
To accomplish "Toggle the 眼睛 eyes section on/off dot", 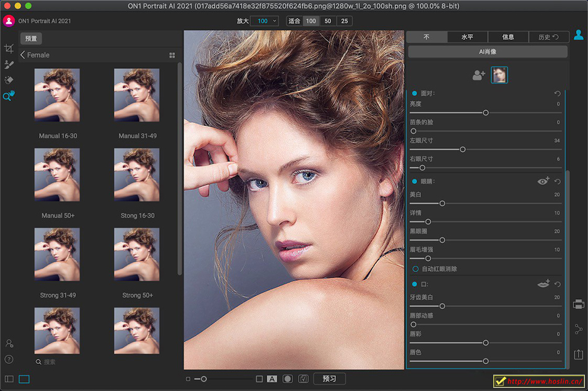I will pyautogui.click(x=414, y=181).
